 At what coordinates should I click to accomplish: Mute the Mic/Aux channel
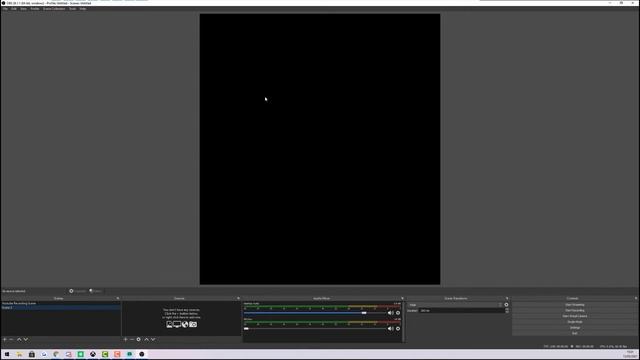(391, 329)
